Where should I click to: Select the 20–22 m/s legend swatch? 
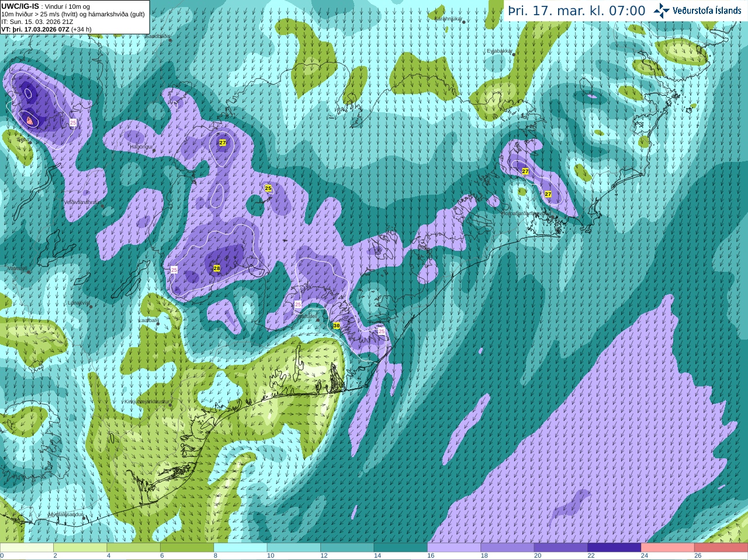tap(561, 548)
